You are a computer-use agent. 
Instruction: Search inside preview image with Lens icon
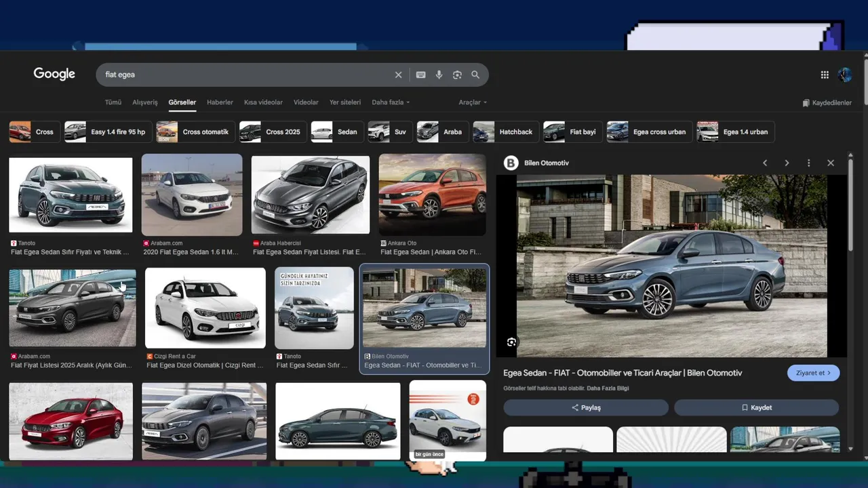pyautogui.click(x=511, y=342)
